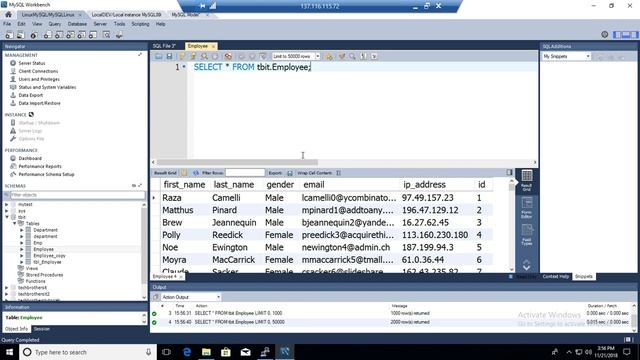This screenshot has height=360, width=640.
Task: Open the Database menu
Action: coord(77,24)
